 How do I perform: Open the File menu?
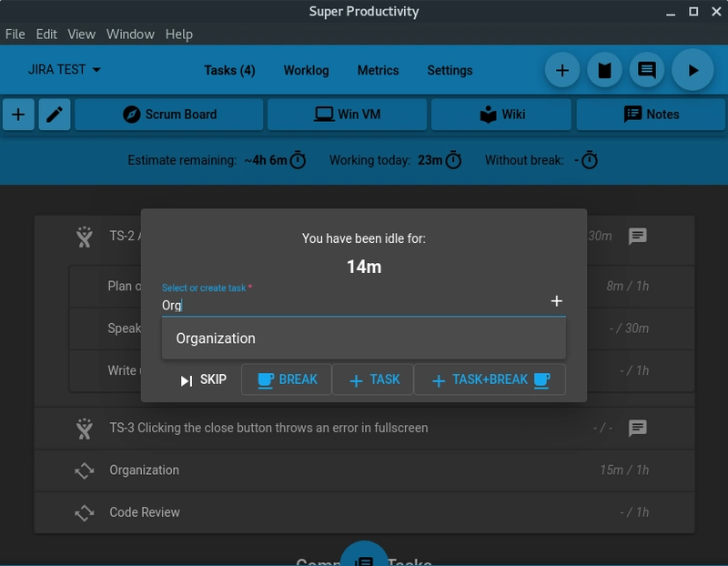pyautogui.click(x=15, y=34)
